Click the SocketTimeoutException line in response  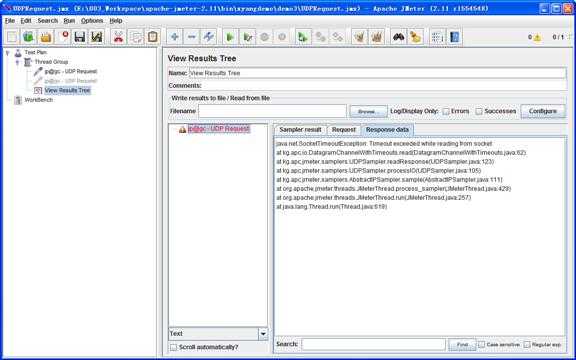click(384, 144)
